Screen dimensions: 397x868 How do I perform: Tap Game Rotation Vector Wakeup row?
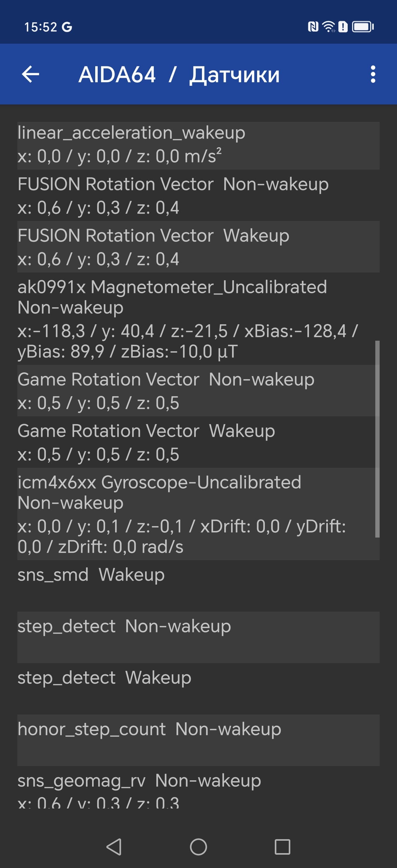pyautogui.click(x=198, y=442)
